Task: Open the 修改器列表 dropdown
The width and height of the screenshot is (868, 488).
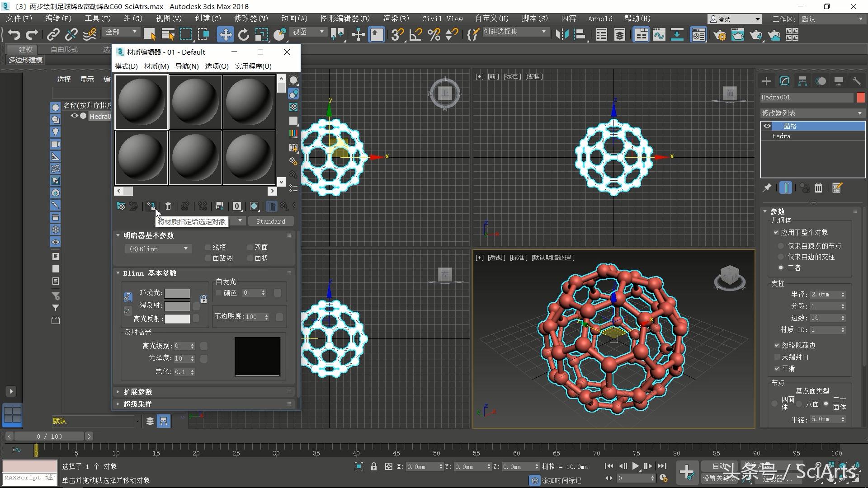Action: tap(812, 113)
